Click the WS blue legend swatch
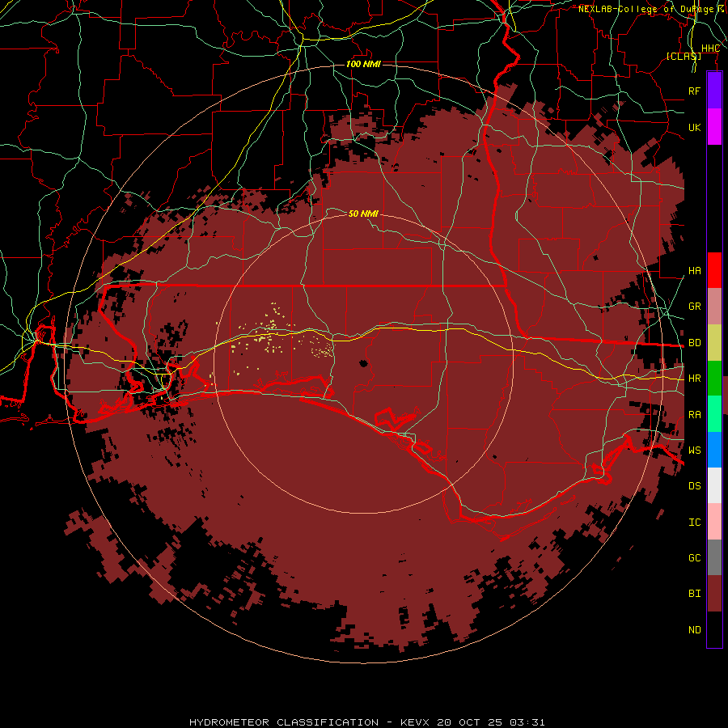Screen dimensions: 728x728 click(714, 450)
